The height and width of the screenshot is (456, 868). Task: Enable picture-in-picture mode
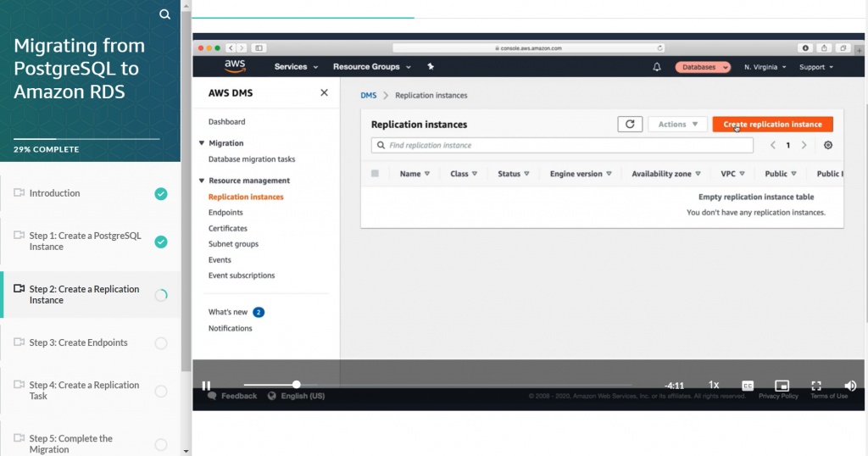click(x=782, y=385)
